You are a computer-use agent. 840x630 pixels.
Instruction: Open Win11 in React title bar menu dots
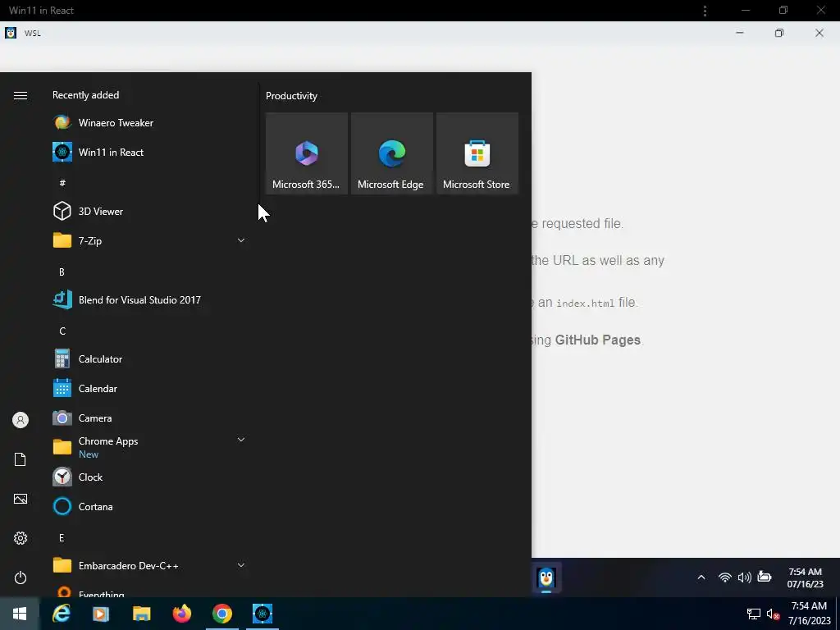(x=705, y=11)
